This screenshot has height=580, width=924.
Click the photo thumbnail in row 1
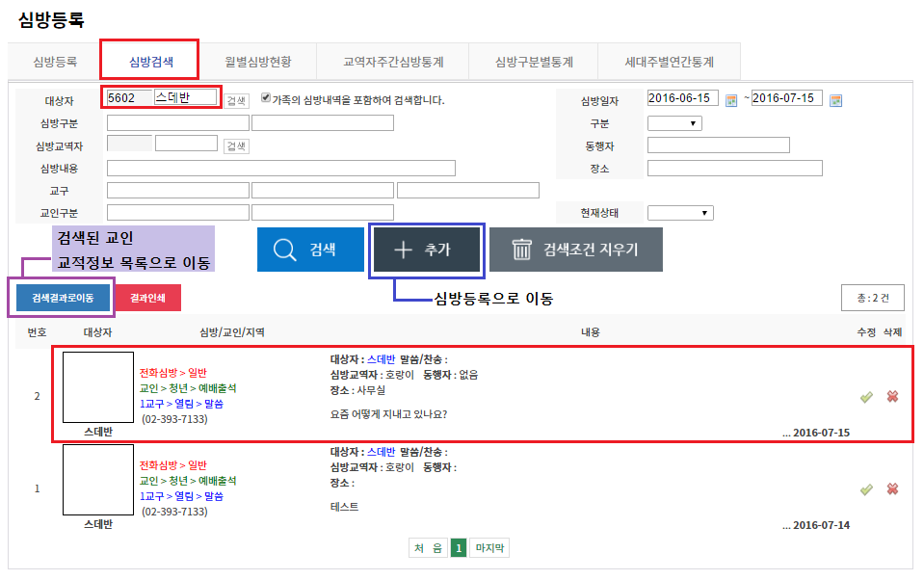(98, 480)
